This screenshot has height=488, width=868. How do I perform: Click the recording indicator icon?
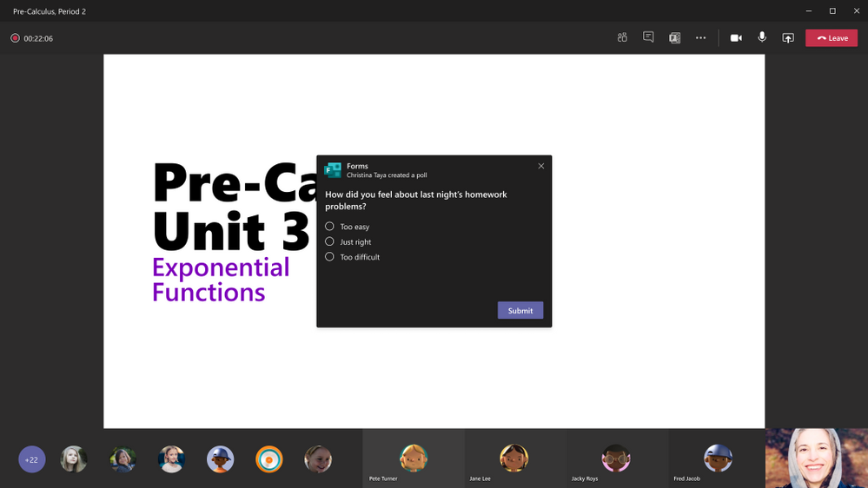coord(15,38)
